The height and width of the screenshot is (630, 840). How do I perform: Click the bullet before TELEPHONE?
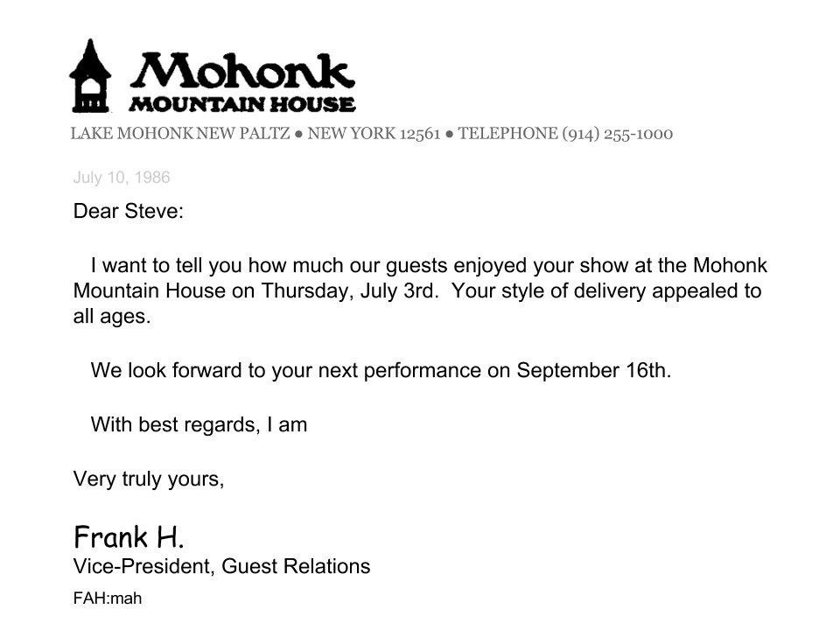tap(449, 135)
